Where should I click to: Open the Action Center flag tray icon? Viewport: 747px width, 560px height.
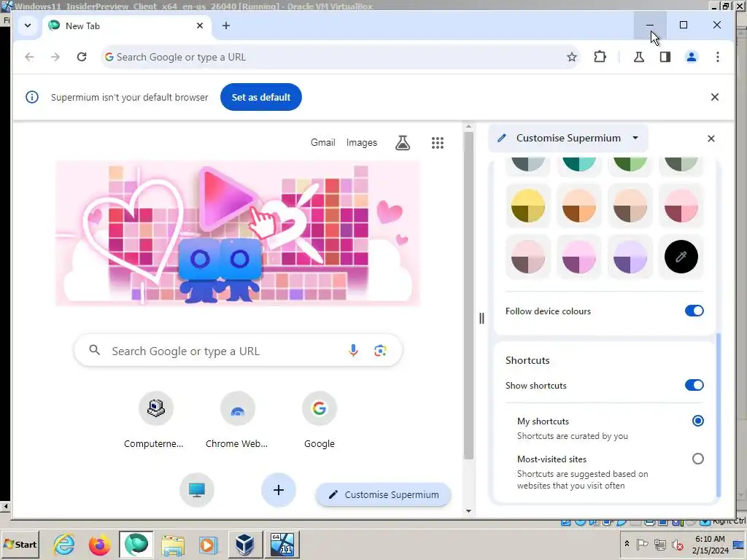pos(643,544)
